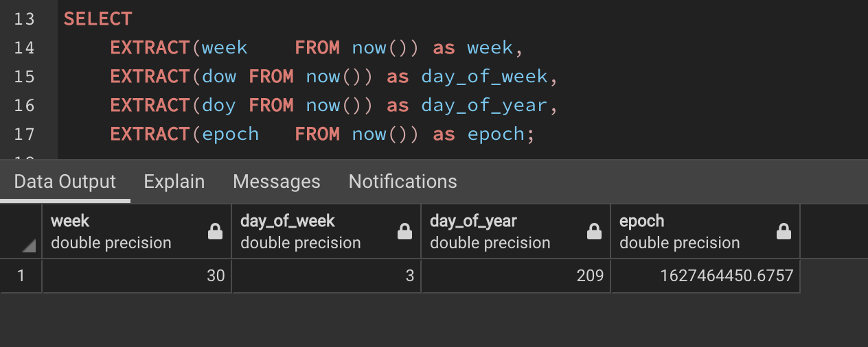Click line number 17 in editor gutter

pyautogui.click(x=24, y=134)
